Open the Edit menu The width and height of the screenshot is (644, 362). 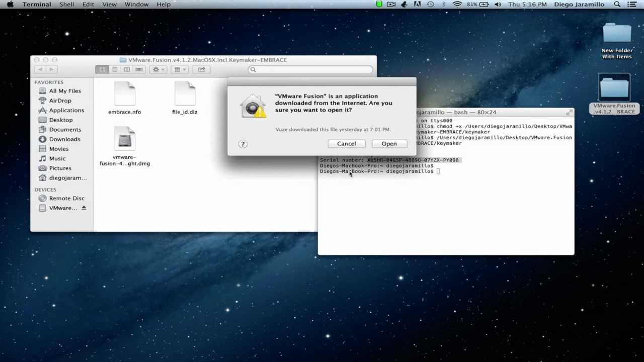coord(88,5)
